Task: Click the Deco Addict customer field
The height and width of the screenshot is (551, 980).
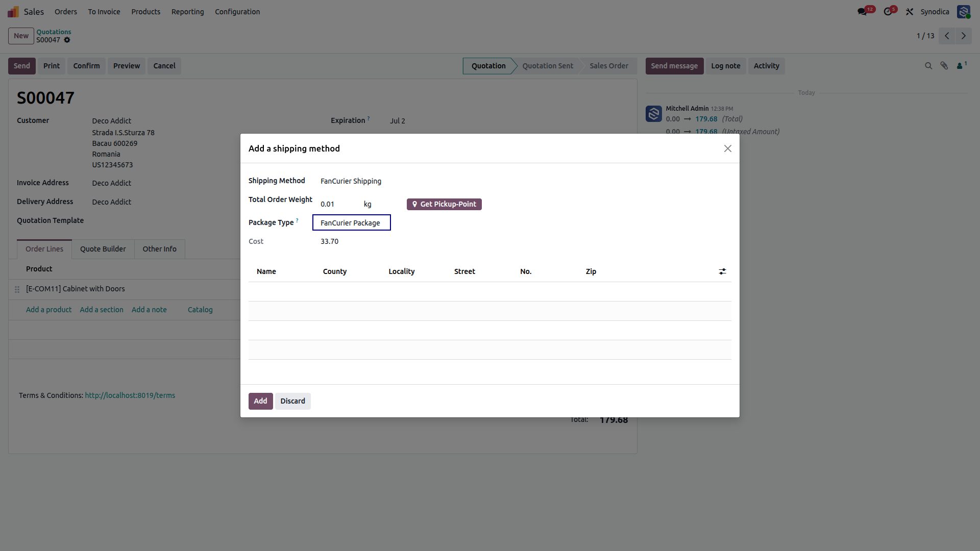Action: [x=112, y=121]
